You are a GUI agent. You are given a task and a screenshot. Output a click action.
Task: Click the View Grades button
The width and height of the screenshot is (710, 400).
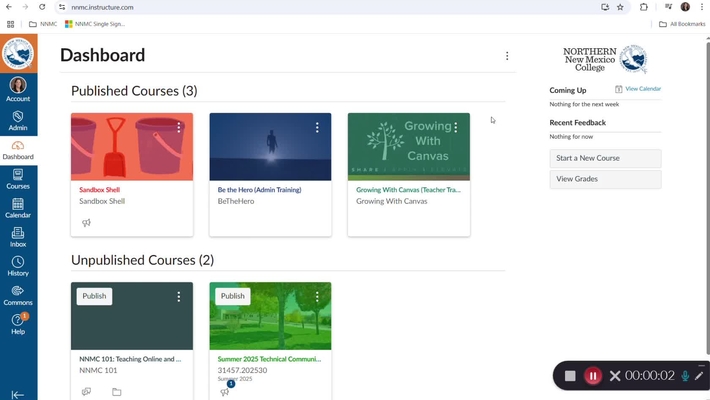(x=605, y=179)
